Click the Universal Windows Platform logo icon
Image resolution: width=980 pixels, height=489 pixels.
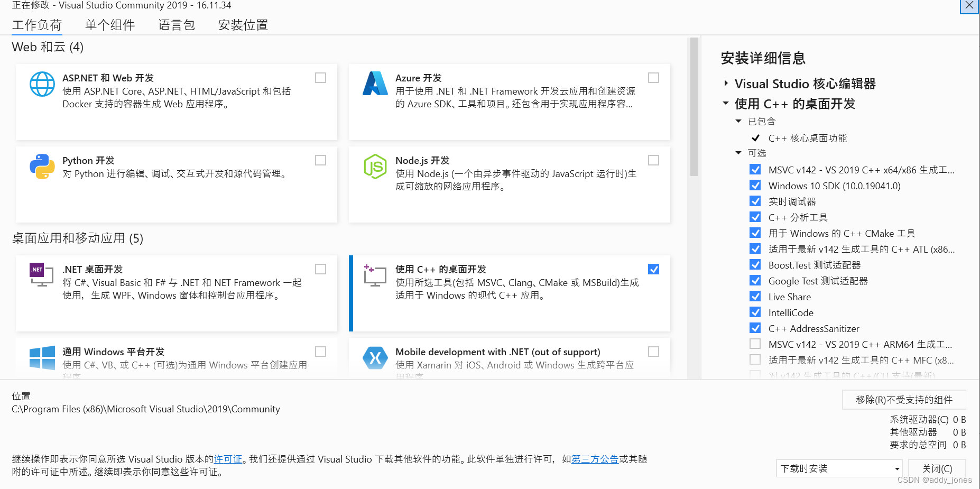42,357
